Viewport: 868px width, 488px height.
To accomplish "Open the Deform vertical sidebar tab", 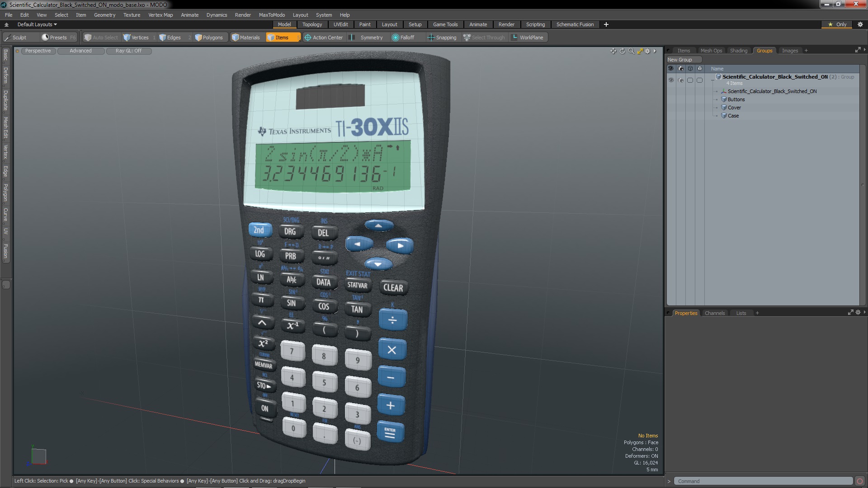I will pyautogui.click(x=6, y=76).
